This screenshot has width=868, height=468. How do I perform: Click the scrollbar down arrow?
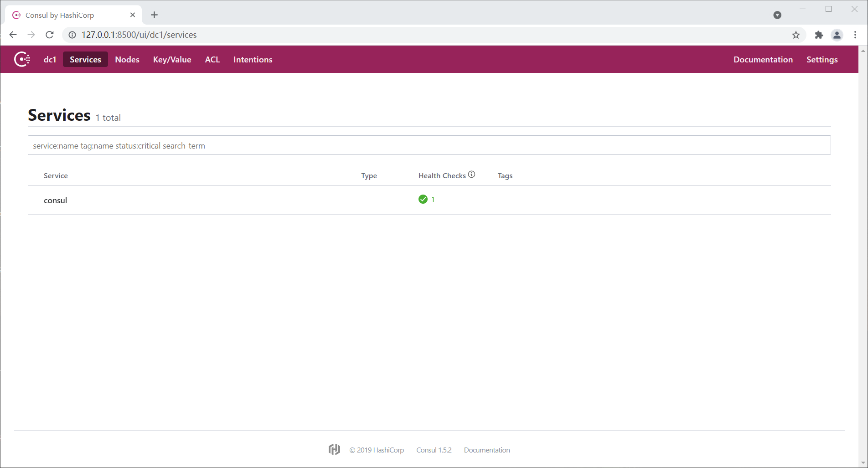(x=863, y=463)
